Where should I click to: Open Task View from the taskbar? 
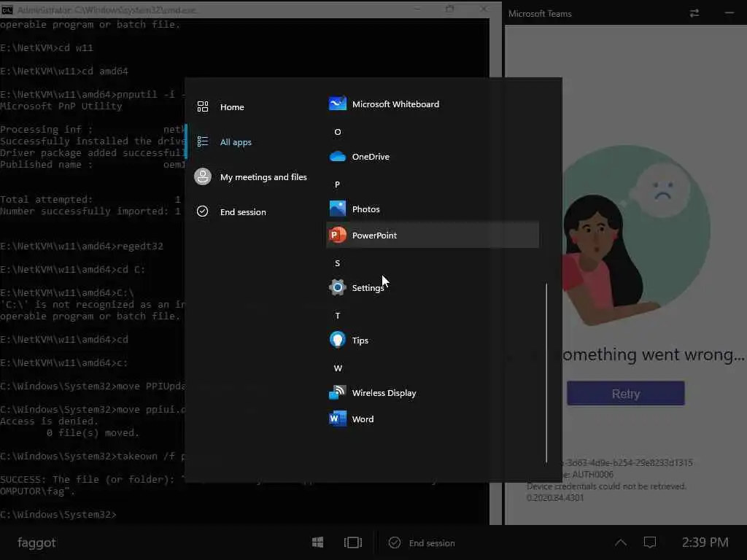353,542
